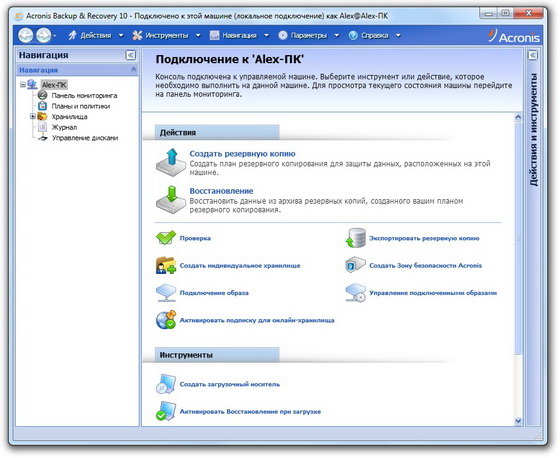Click the Проверка link
Screen dimensions: 560x458
[x=195, y=238]
